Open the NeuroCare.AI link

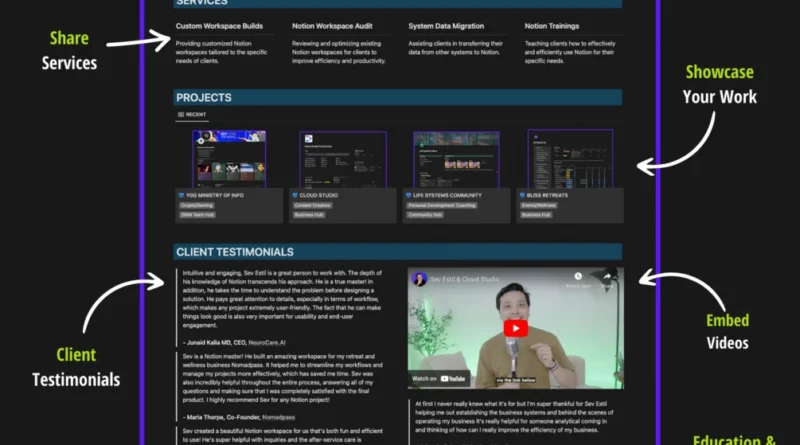click(267, 343)
